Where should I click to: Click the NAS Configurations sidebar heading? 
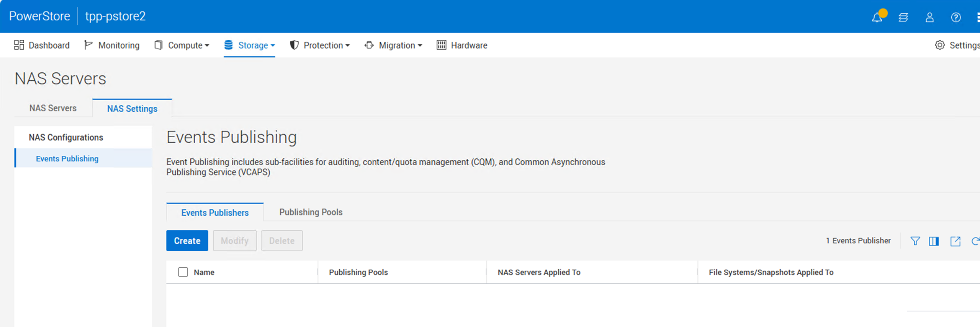pyautogui.click(x=66, y=137)
